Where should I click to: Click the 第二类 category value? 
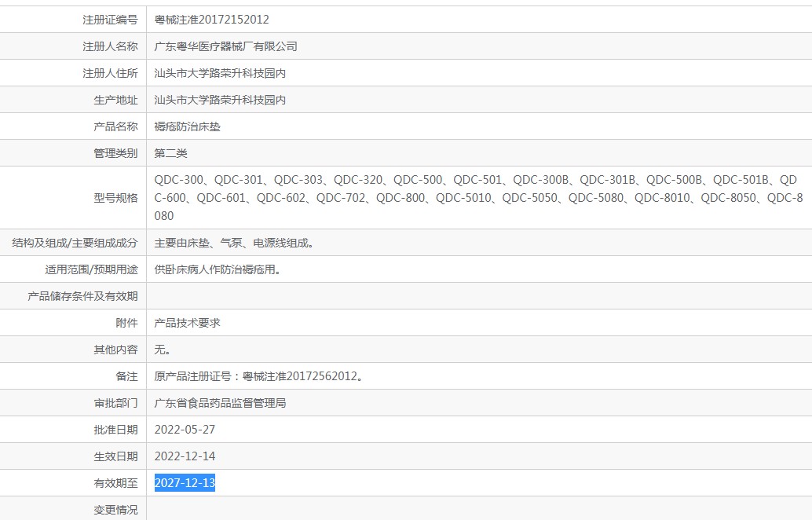pos(171,153)
